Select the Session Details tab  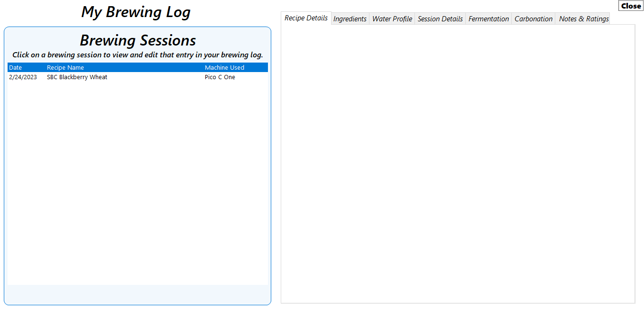click(440, 18)
